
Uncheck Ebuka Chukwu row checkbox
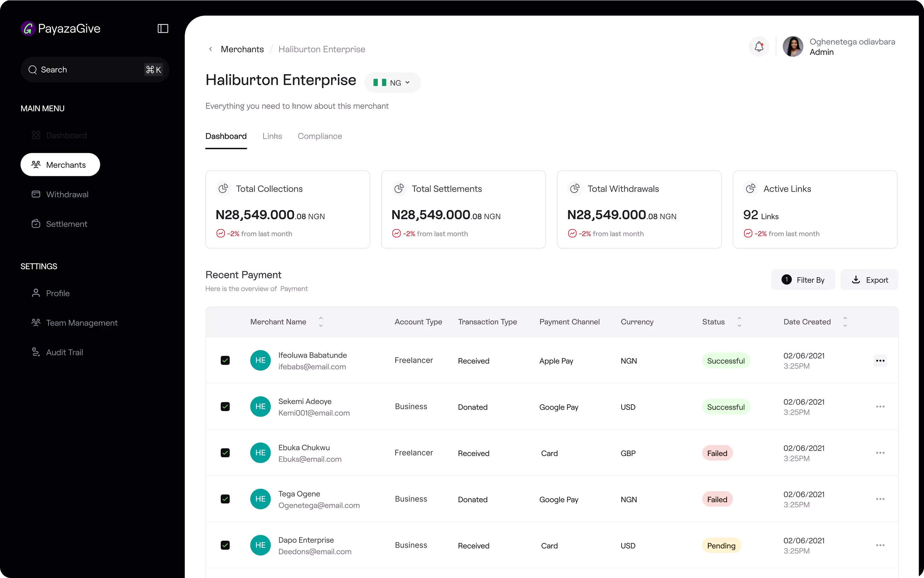[x=225, y=453]
